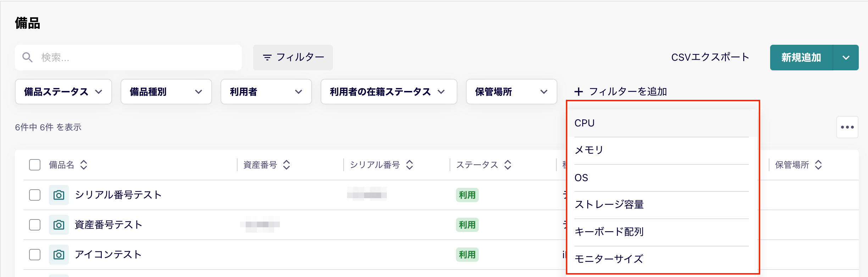Click 利用 status badge in シリアル番号テスト row
Screen dimensions: 868x277
[x=467, y=195]
